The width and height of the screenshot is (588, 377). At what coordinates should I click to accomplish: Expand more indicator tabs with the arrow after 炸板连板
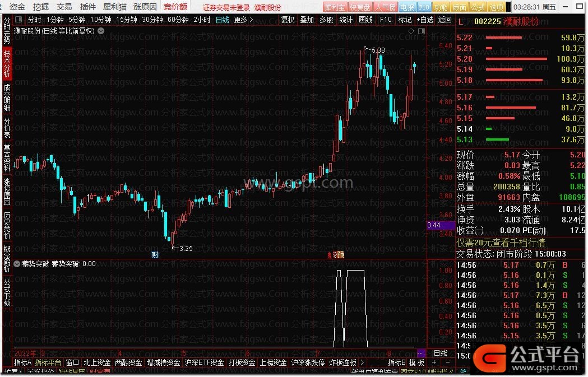[362, 362]
